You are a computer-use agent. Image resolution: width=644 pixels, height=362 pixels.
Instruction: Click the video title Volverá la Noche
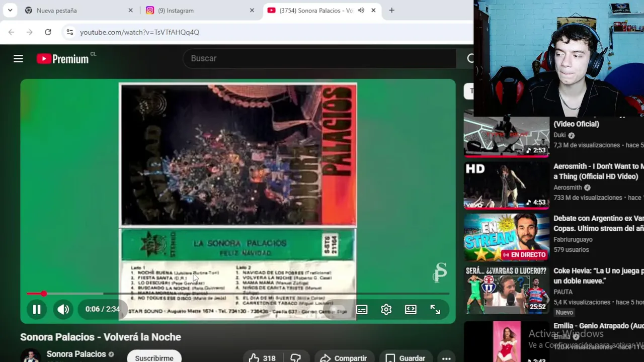tap(101, 337)
